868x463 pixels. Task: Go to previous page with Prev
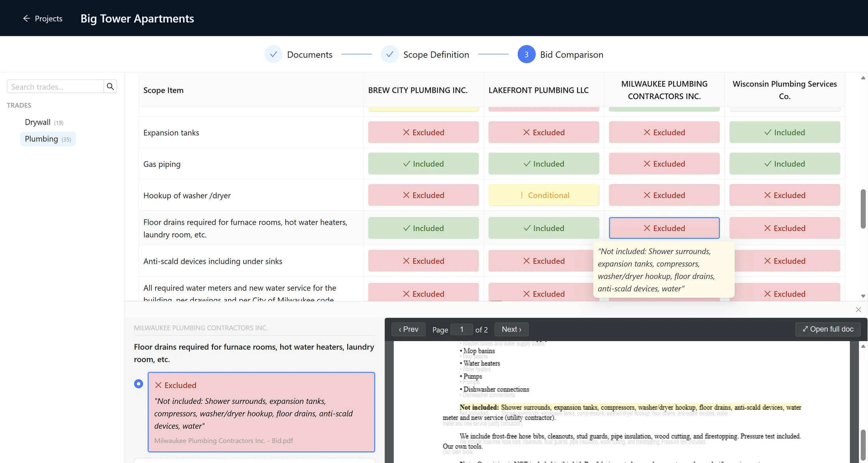point(408,329)
